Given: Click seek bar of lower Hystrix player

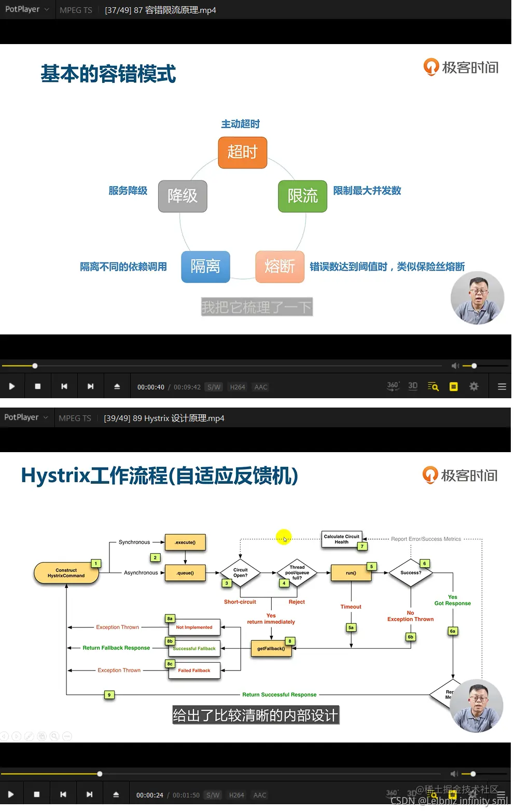Looking at the screenshot, I should click(x=222, y=774).
